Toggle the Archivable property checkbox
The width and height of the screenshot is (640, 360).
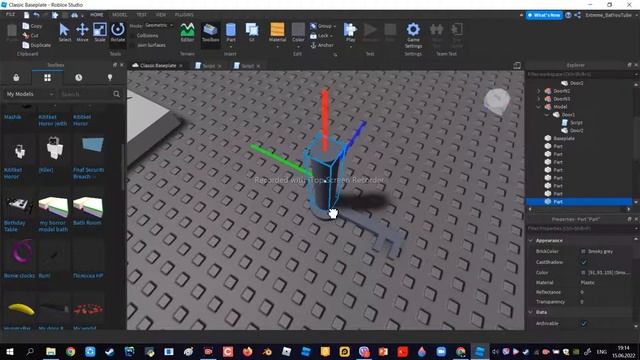584,323
